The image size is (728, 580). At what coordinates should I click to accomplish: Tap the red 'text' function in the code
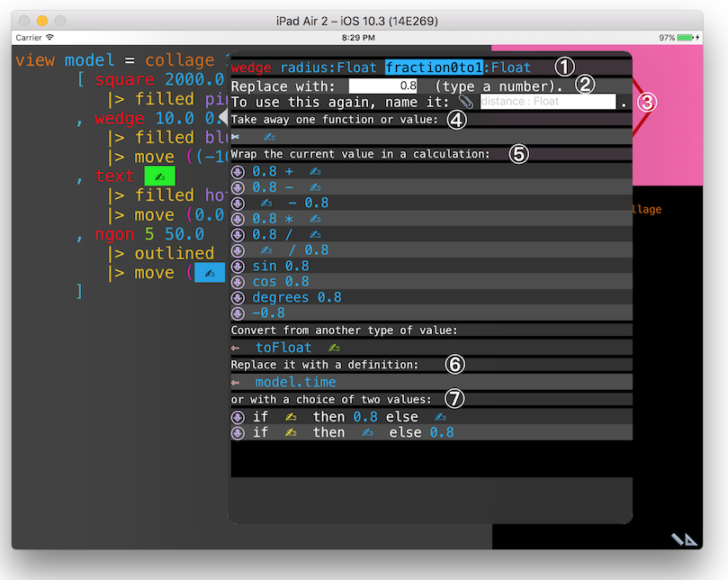click(114, 177)
